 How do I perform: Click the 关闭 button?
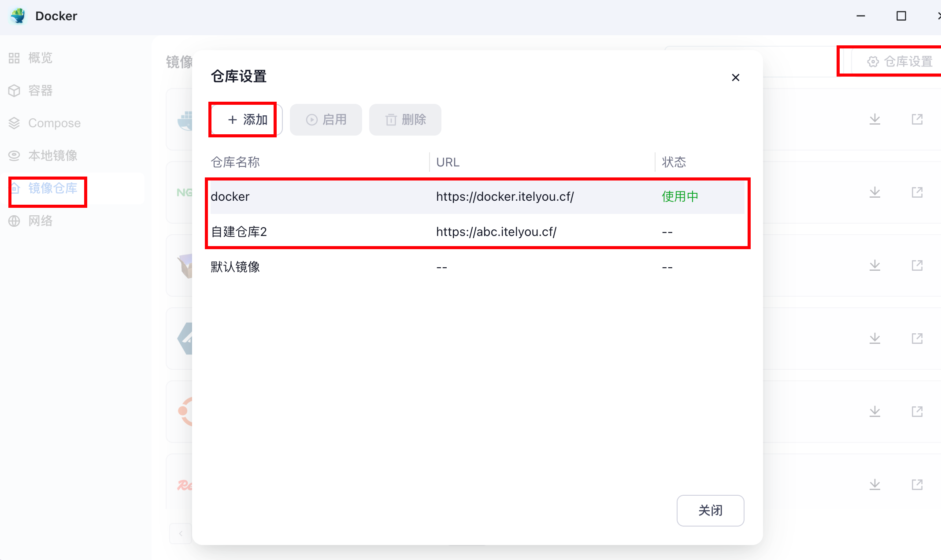point(710,510)
